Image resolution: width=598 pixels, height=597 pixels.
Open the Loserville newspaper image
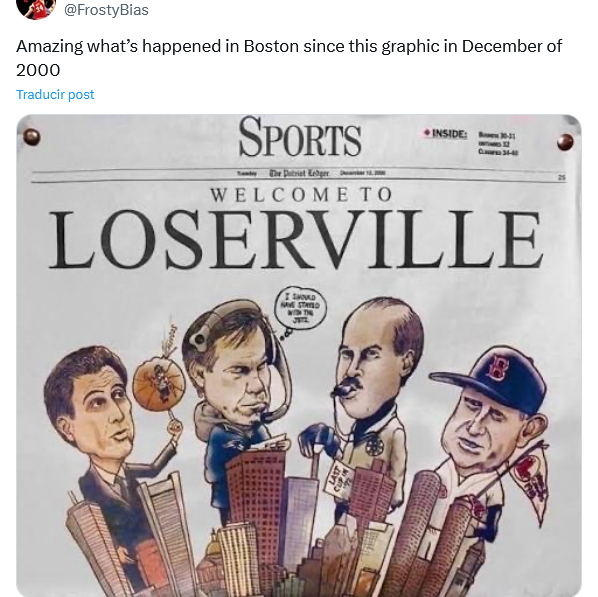[x=299, y=355]
